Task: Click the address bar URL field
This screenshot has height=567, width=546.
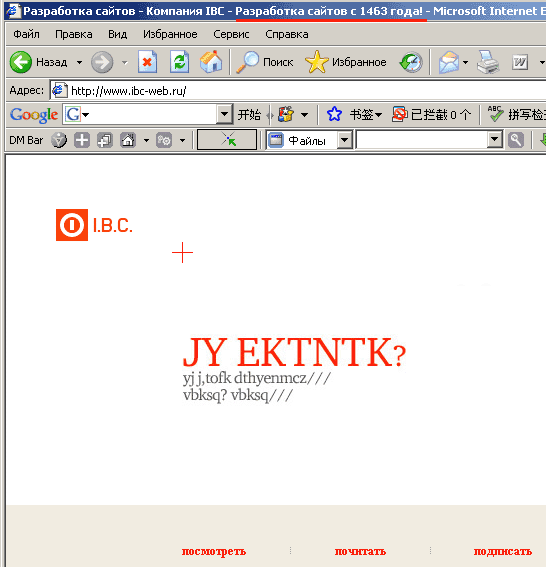Action: tap(298, 90)
